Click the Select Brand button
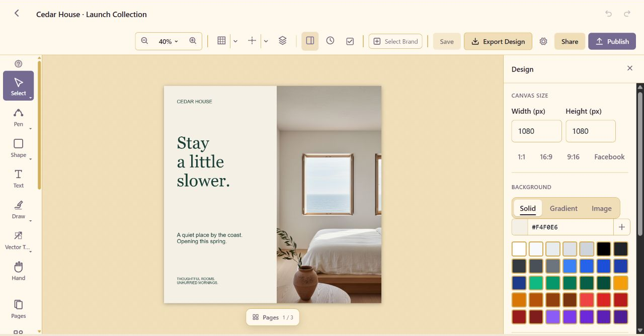Image resolution: width=644 pixels, height=336 pixels. pos(395,41)
